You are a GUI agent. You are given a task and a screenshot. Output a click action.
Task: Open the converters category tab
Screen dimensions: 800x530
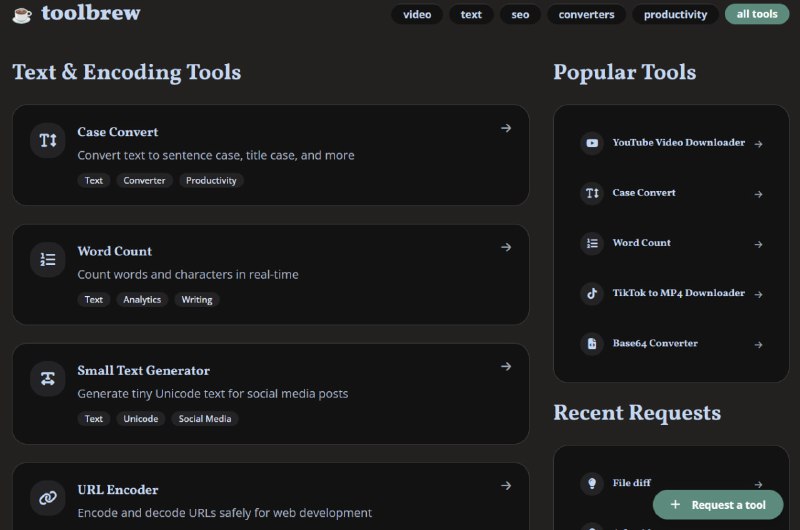coord(587,15)
